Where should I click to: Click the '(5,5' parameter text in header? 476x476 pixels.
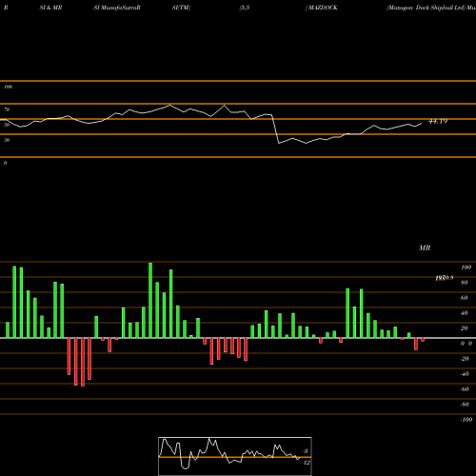pyautogui.click(x=245, y=8)
